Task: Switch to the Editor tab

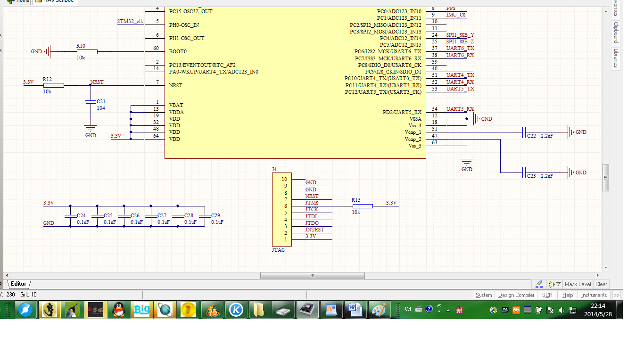Action: tap(18, 284)
